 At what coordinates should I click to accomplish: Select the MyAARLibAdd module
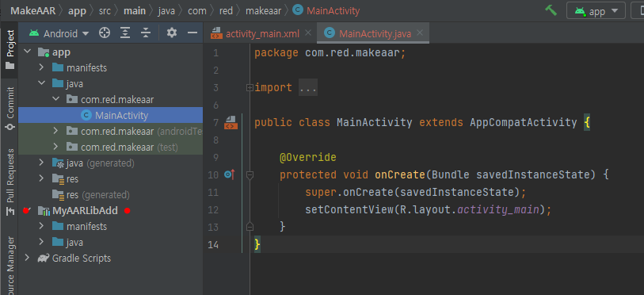point(85,211)
